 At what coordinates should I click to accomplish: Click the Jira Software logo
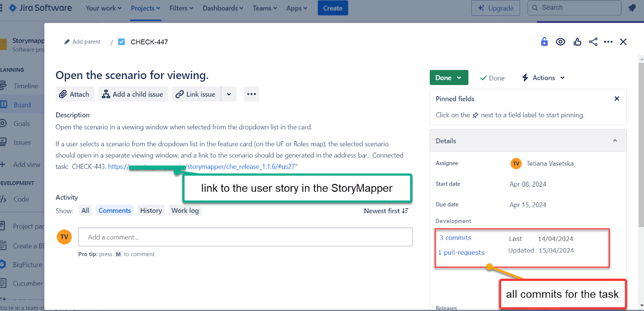(40, 8)
